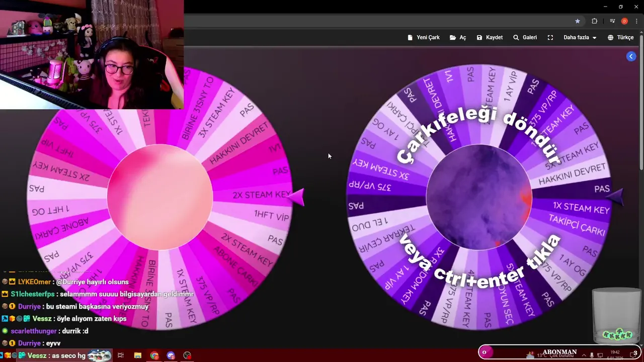Spin the purple wheel from its center
The width and height of the screenshot is (644, 362).
click(479, 197)
